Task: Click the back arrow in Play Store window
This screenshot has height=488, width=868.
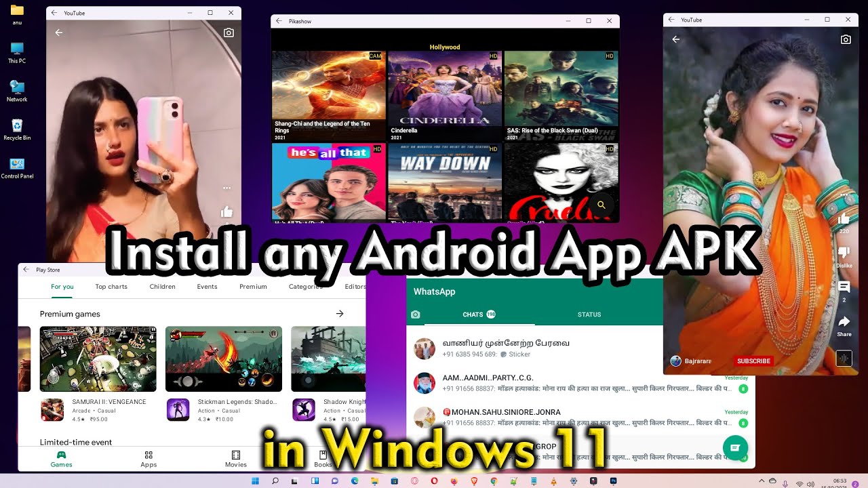Action: click(x=26, y=270)
